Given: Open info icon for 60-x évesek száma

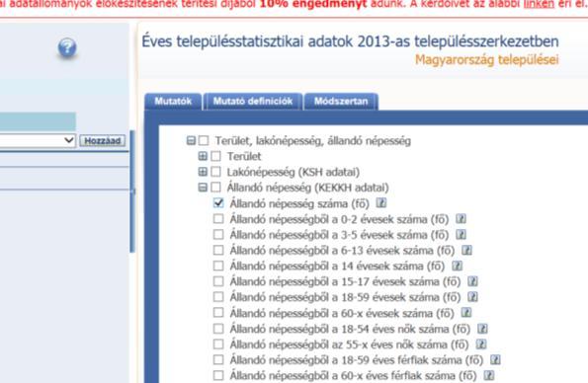Looking at the screenshot, I should pos(466,313).
